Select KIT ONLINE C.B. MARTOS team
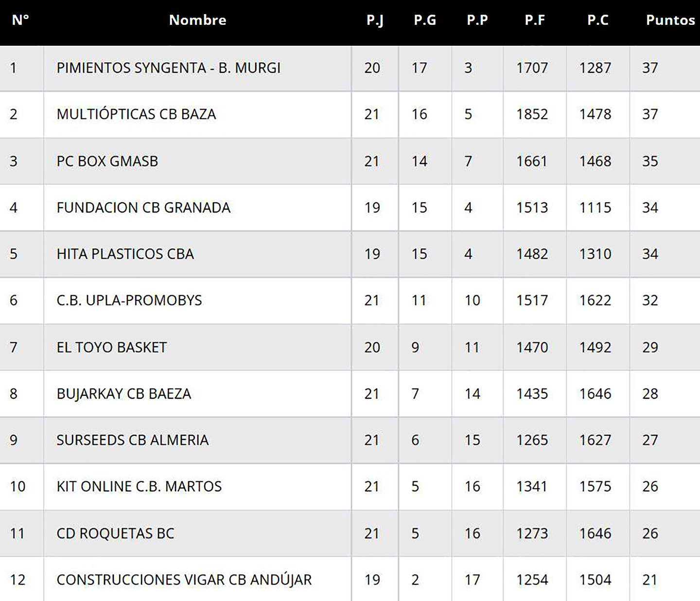The height and width of the screenshot is (601, 700). coord(139,486)
